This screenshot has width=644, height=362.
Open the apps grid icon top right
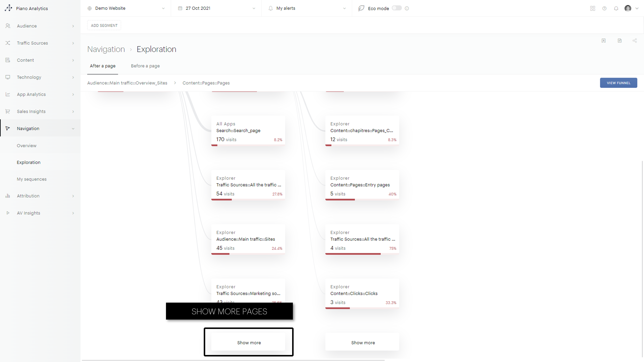(x=592, y=8)
